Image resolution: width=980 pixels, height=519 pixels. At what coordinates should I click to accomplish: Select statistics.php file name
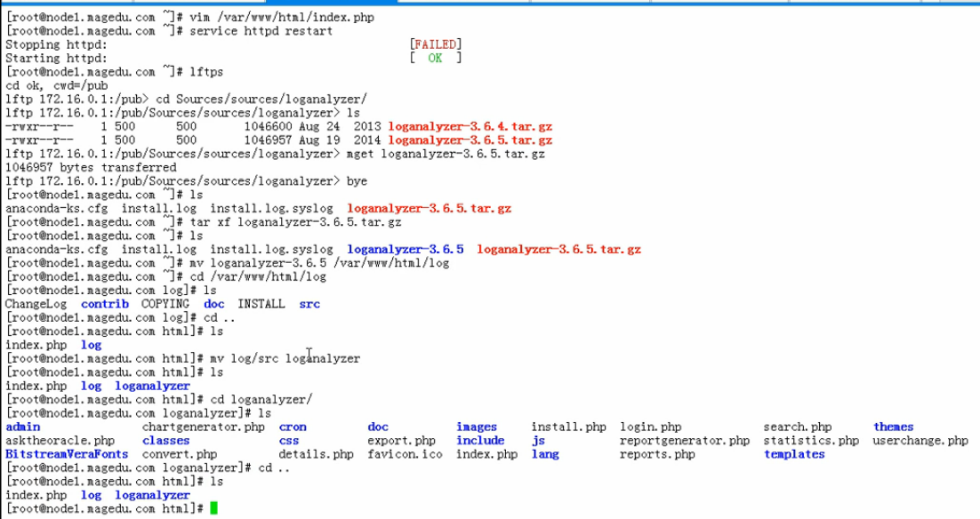(811, 441)
